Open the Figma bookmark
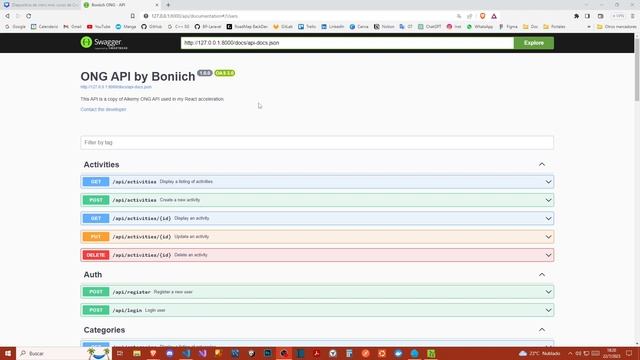This screenshot has height=360, width=640. click(x=508, y=27)
